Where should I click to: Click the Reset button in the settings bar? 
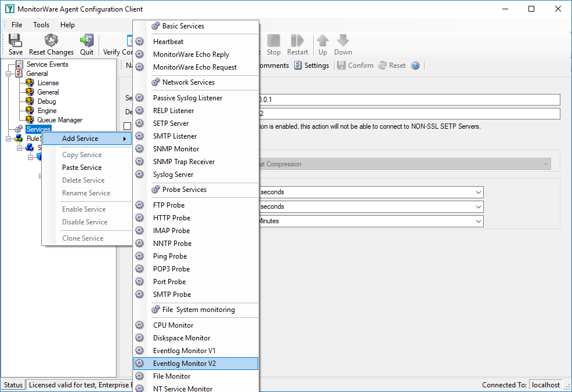[x=392, y=66]
